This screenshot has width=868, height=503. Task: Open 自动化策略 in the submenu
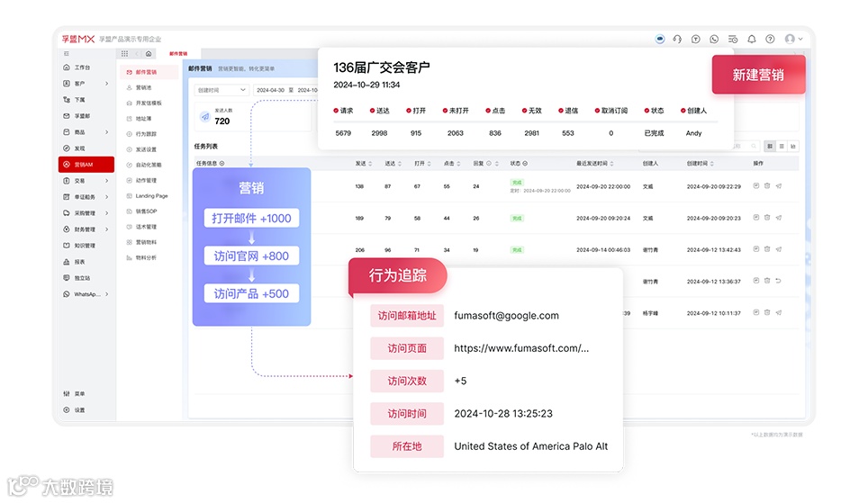click(149, 165)
